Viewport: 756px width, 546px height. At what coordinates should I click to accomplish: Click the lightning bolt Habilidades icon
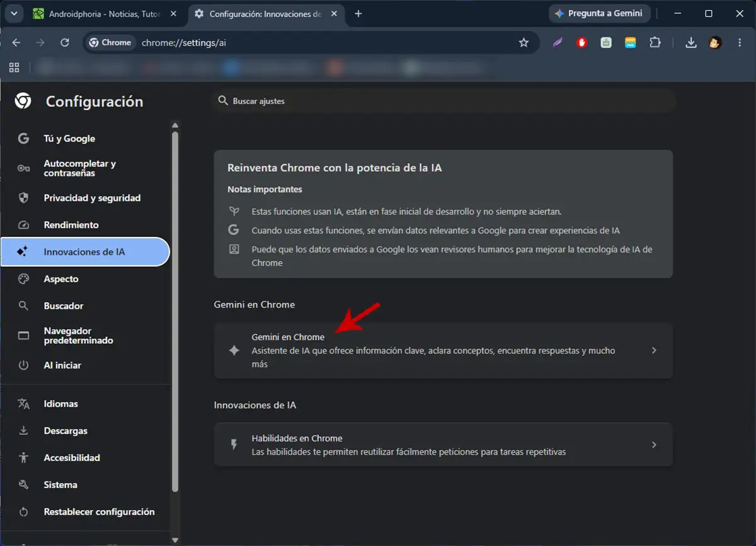coord(234,445)
